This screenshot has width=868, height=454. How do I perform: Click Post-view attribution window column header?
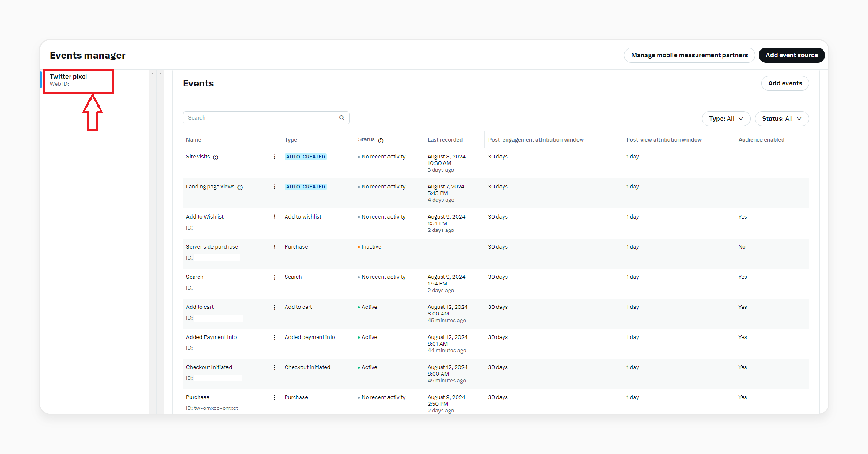click(x=664, y=140)
